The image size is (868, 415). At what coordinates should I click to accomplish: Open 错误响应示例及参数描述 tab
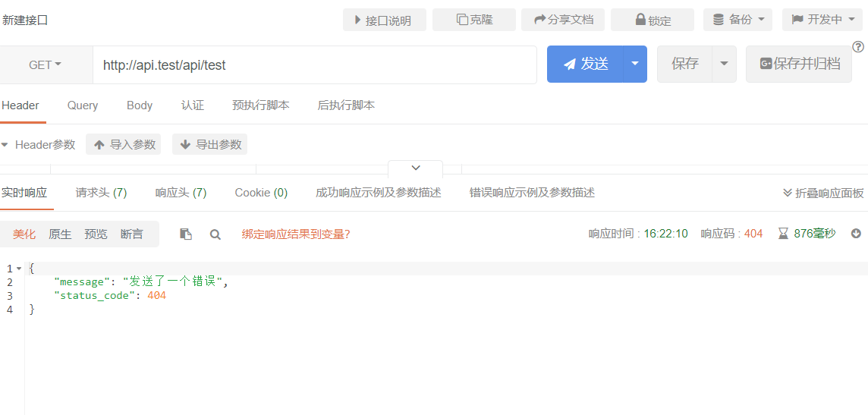tap(532, 193)
